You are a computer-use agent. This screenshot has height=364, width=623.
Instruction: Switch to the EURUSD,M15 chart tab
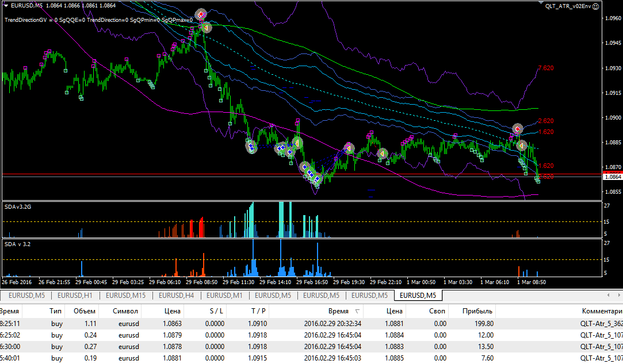[x=125, y=295]
